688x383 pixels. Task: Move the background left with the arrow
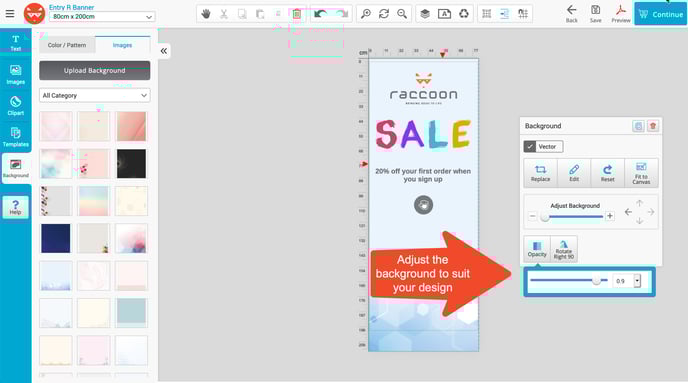(628, 212)
